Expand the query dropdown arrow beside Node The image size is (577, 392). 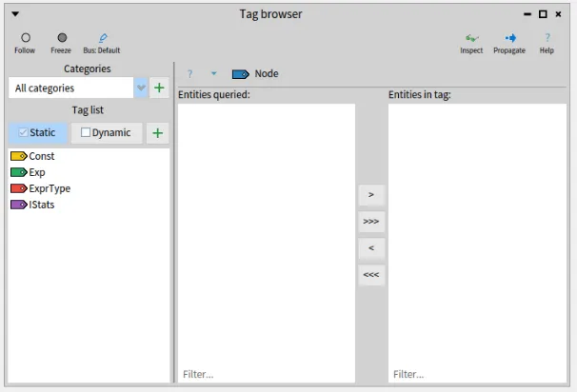pos(213,74)
